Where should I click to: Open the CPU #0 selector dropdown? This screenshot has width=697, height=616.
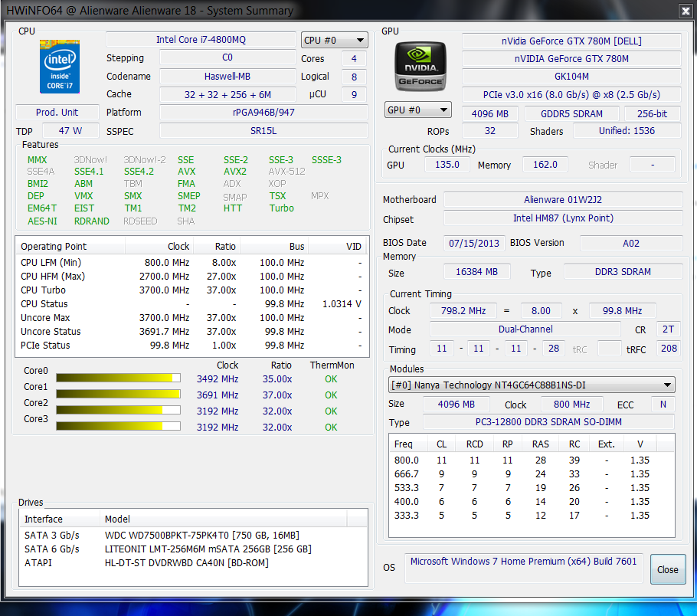click(334, 40)
